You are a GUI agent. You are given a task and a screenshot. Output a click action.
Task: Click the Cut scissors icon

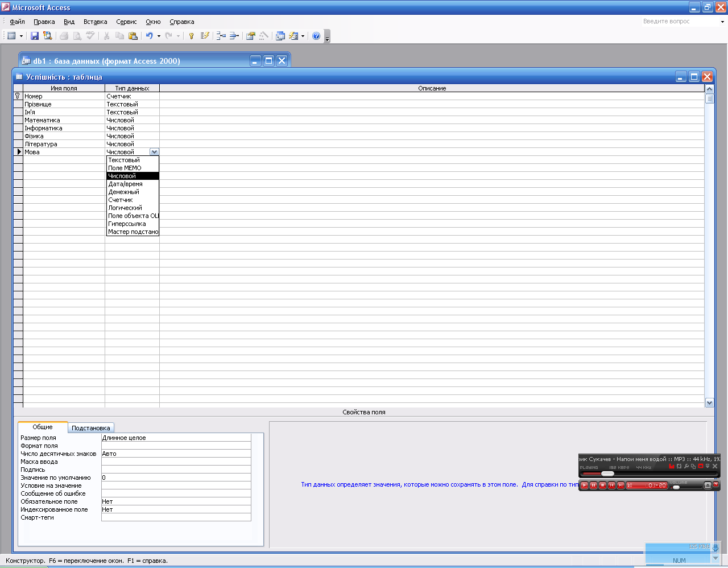click(106, 36)
